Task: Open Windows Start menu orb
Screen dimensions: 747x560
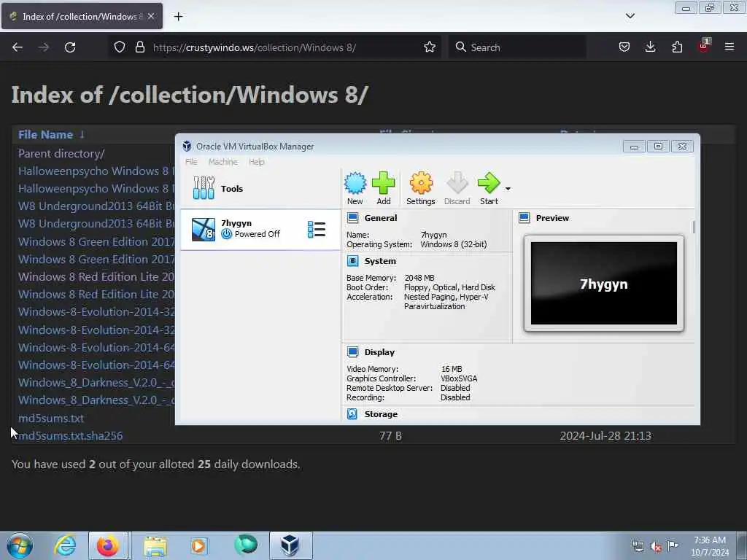Action: (x=20, y=545)
